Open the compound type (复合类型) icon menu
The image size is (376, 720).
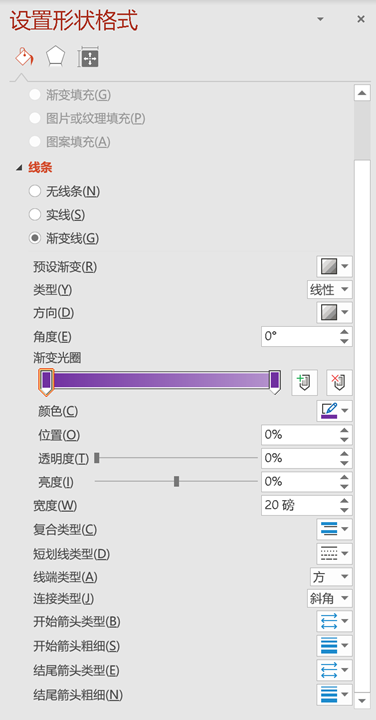pyautogui.click(x=334, y=529)
